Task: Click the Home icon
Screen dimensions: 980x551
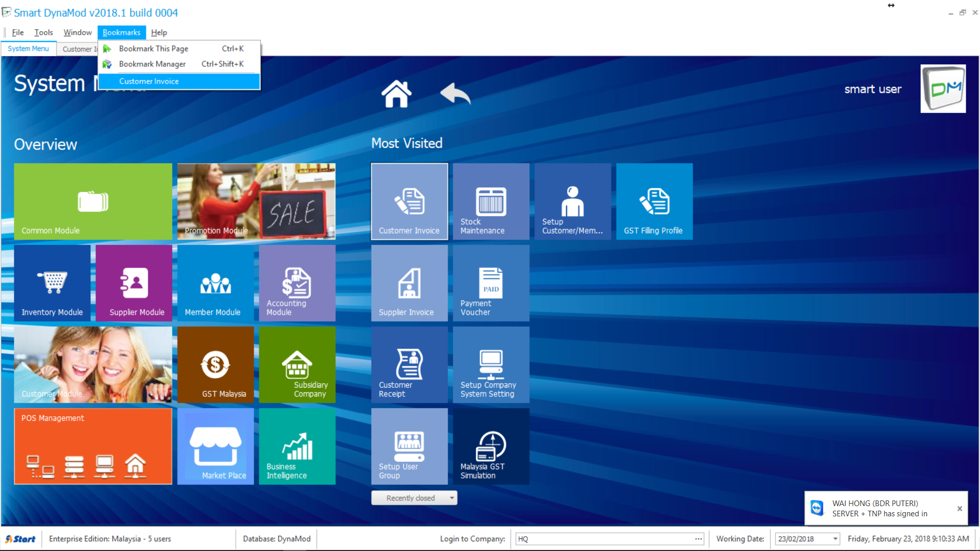Action: pos(396,94)
